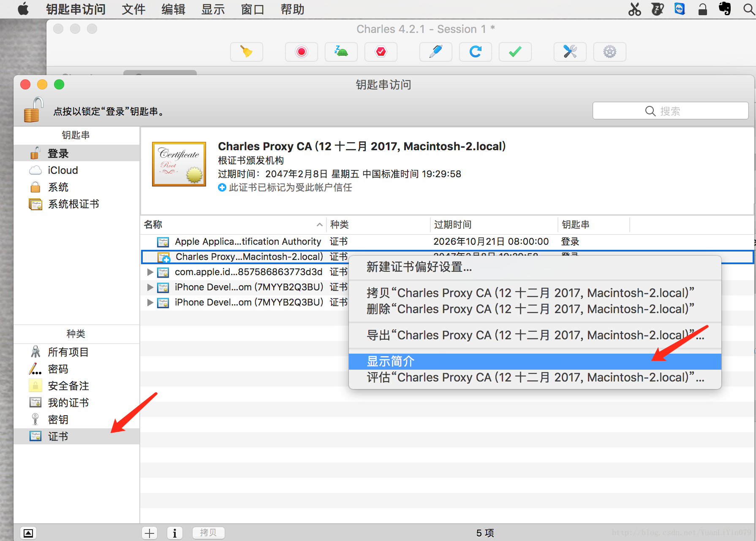Click Charles compose pen icon
This screenshot has height=541, width=756.
point(435,52)
